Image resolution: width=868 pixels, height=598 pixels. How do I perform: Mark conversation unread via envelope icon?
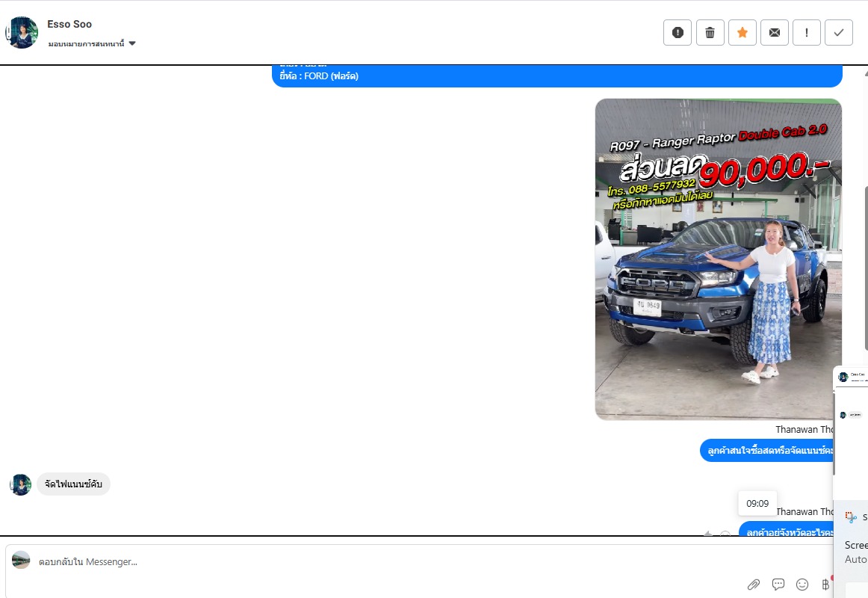click(774, 33)
